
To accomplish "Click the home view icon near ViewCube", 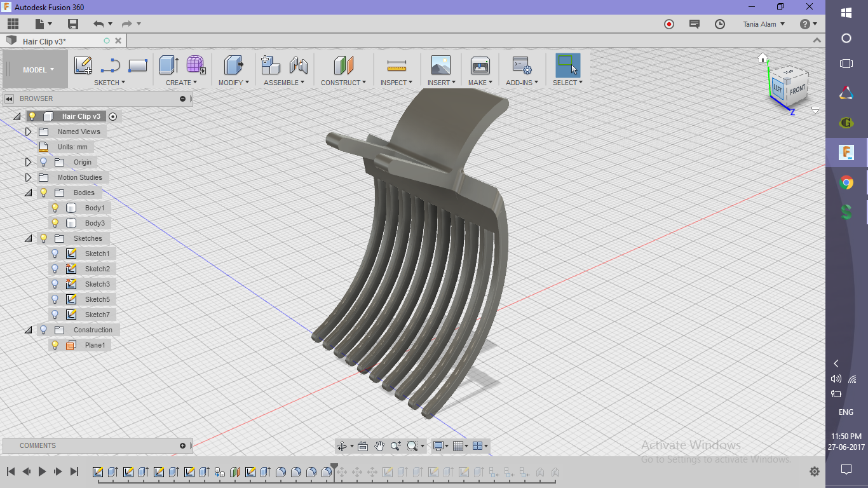I will pyautogui.click(x=763, y=58).
